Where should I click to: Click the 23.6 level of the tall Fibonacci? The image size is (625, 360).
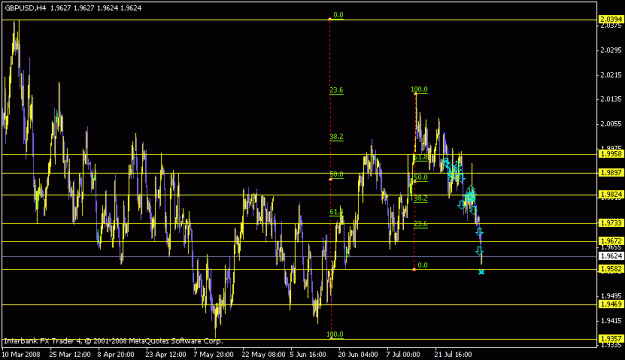click(336, 90)
